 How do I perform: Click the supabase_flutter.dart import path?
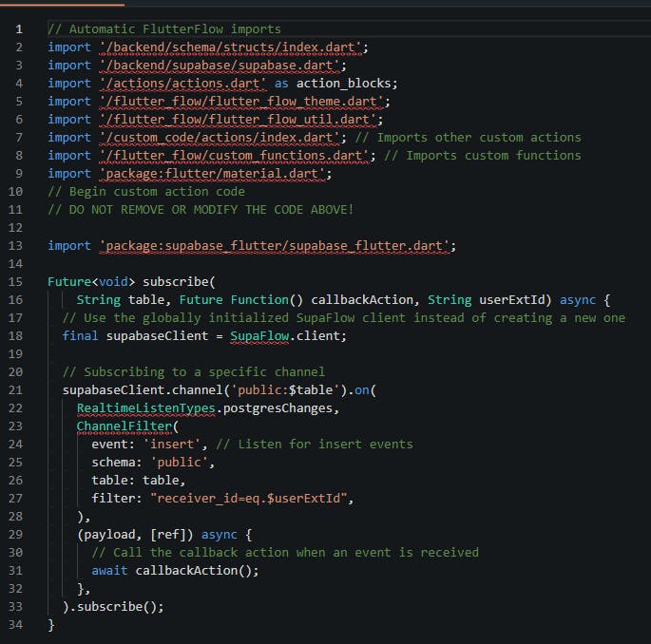(x=276, y=245)
